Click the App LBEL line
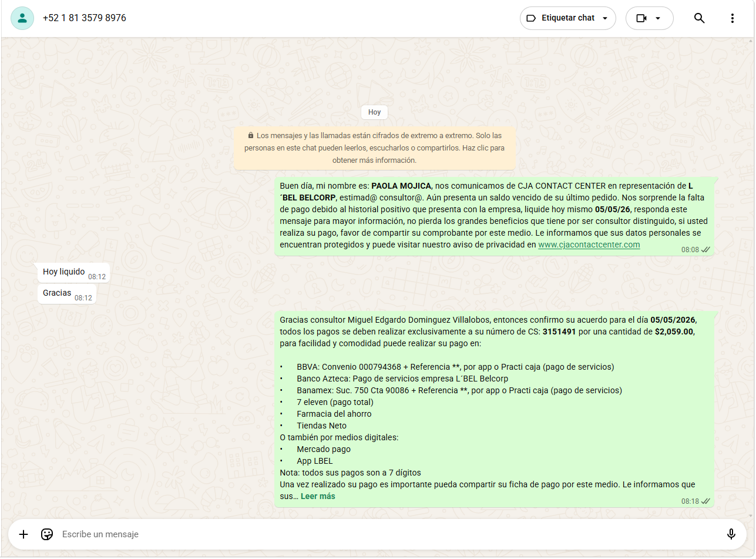756x559 pixels. tap(315, 461)
